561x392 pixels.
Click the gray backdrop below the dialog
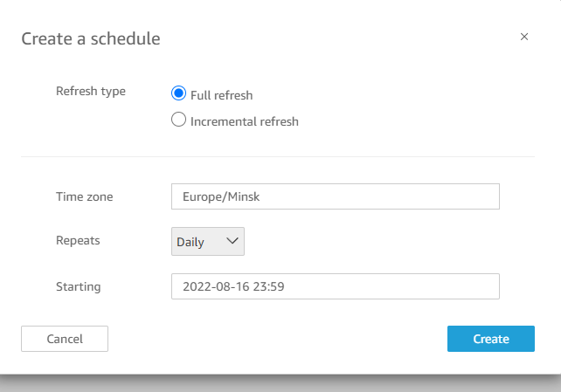click(x=280, y=382)
